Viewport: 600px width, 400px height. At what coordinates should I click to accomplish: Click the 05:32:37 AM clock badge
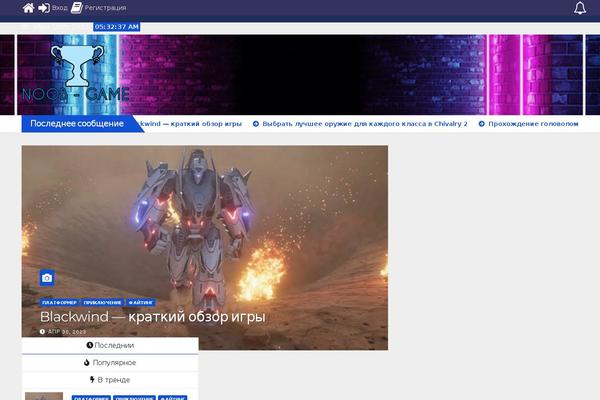[117, 27]
